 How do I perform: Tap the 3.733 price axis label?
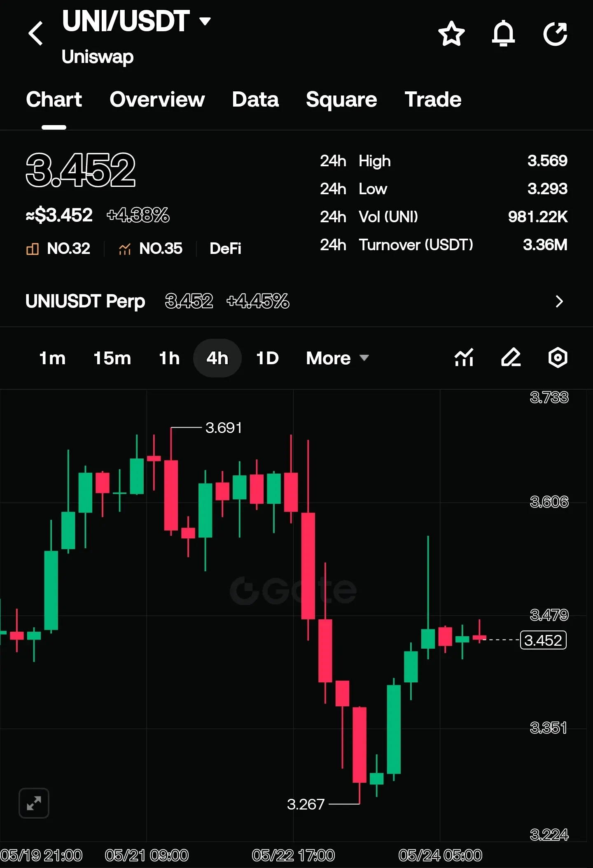click(549, 398)
